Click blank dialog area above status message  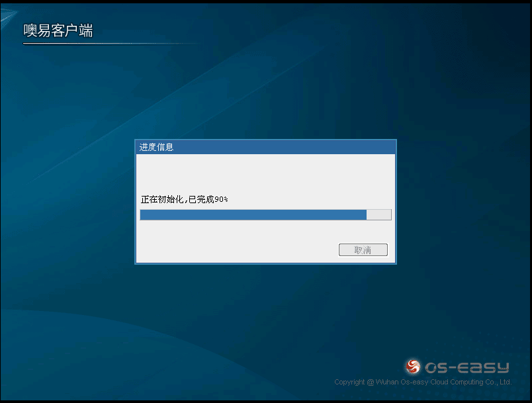265,173
